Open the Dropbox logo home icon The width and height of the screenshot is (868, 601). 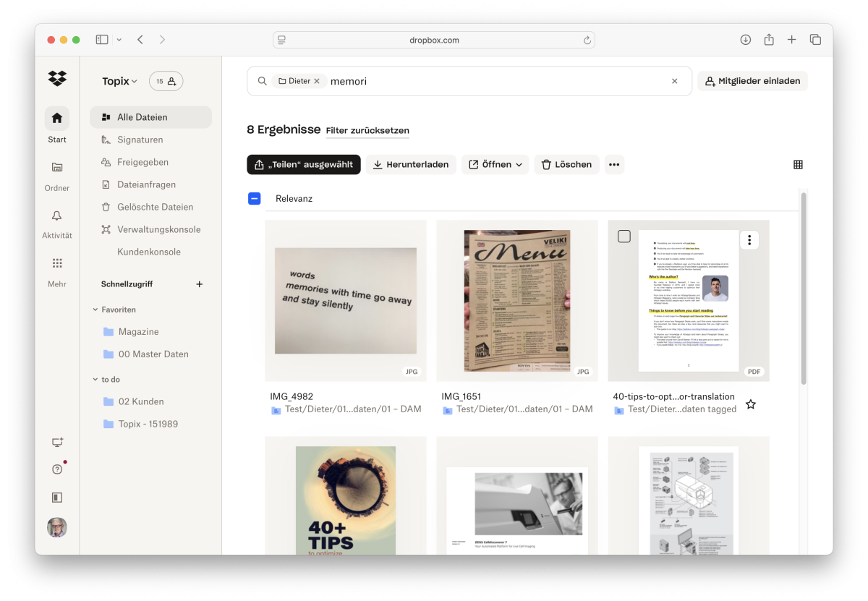[57, 79]
